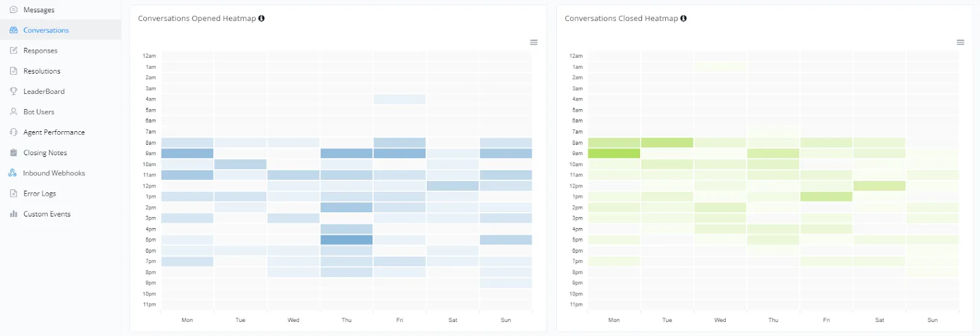Screen dimensions: 980x336
Task: Click the Inbound Webhooks icon
Action: tap(13, 173)
